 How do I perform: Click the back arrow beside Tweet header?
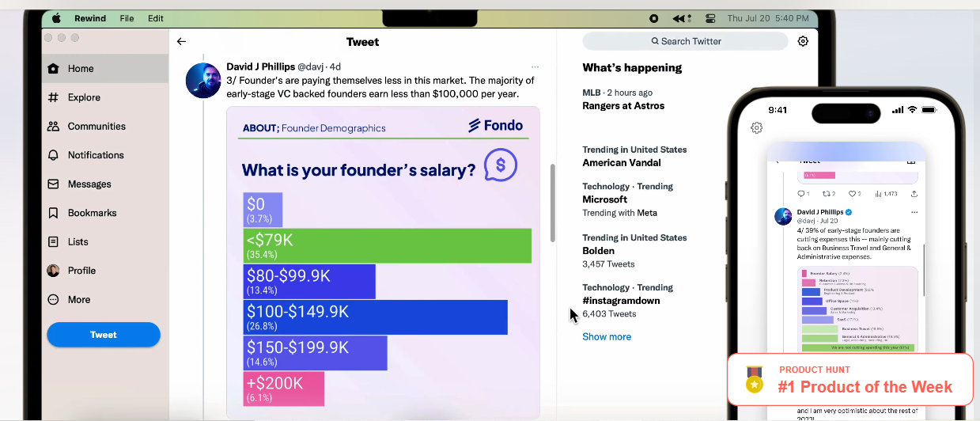pyautogui.click(x=181, y=41)
